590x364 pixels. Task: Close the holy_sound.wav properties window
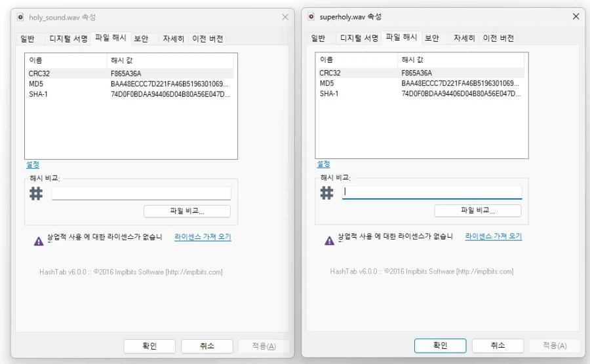tap(285, 17)
